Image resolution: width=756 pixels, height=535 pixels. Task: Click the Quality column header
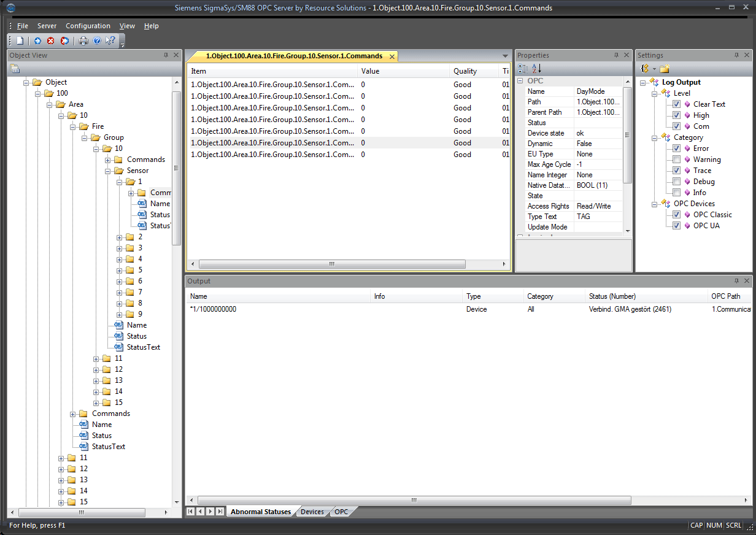pos(465,71)
